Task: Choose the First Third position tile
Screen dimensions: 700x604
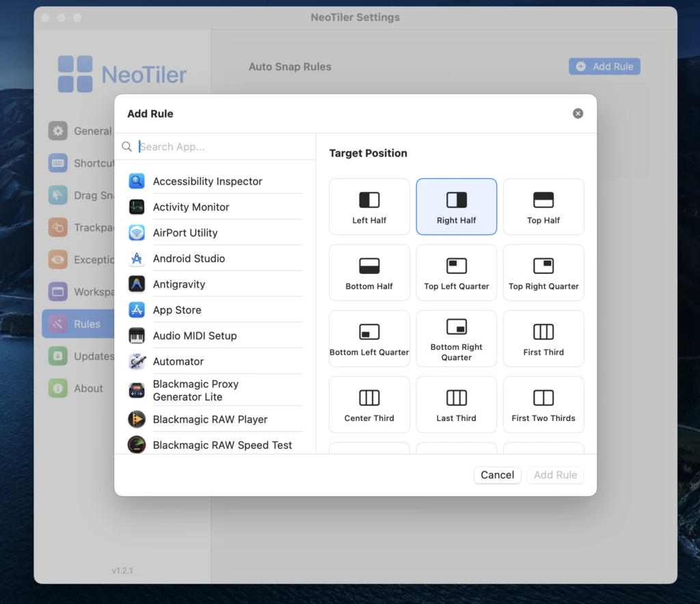Action: point(543,339)
